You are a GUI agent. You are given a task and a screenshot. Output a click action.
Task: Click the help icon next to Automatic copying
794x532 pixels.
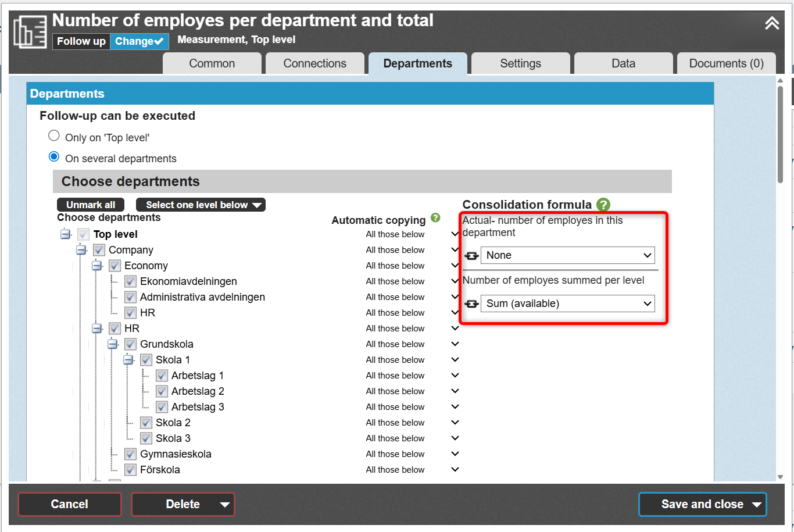435,218
